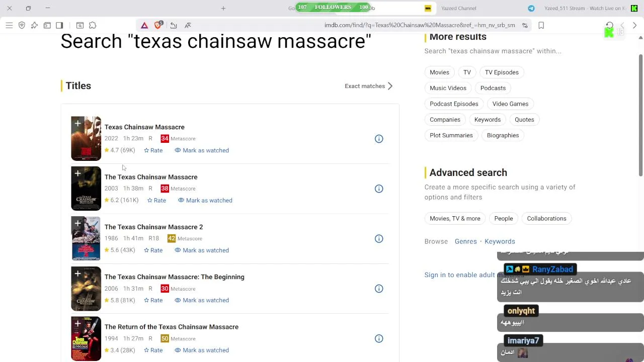Add The Texas Chainsaw Massacre 2003 to watchlist

[77, 173]
